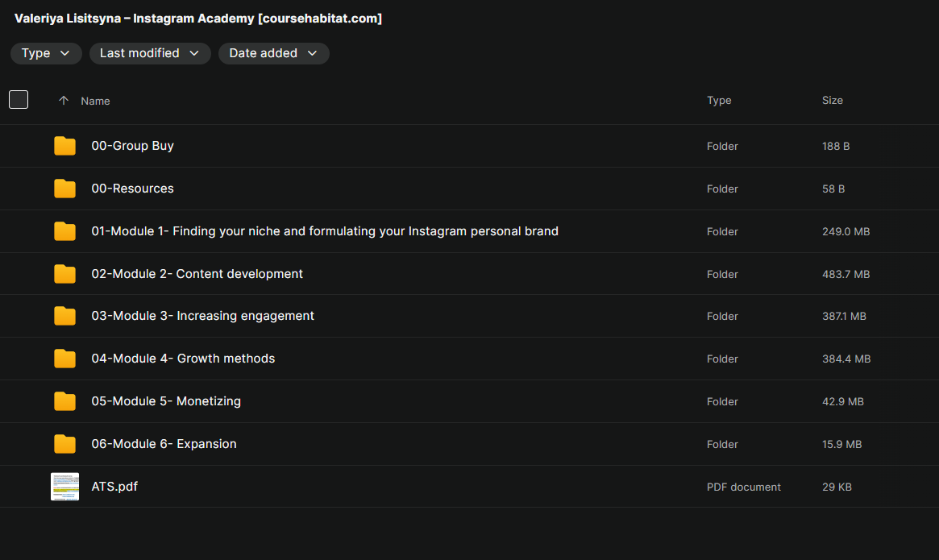Click the 02-Module 2 Content development folder icon
Image resolution: width=939 pixels, height=560 pixels.
[x=64, y=274]
